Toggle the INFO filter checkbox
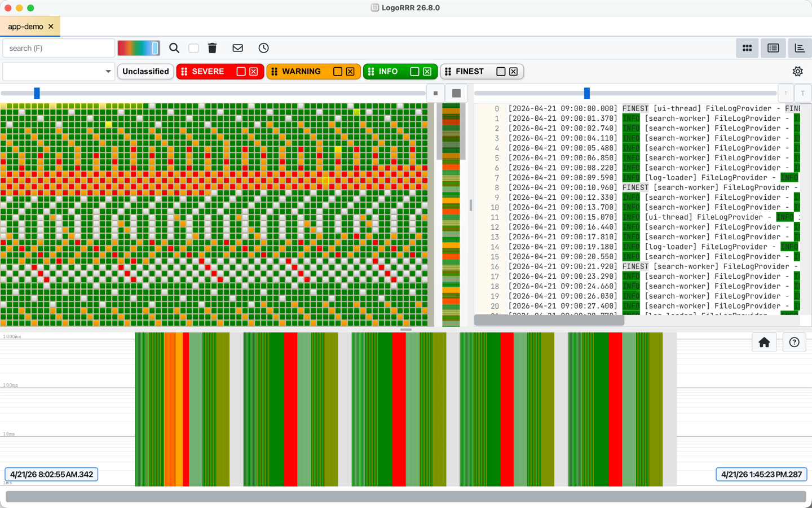This screenshot has height=508, width=812. (x=414, y=72)
